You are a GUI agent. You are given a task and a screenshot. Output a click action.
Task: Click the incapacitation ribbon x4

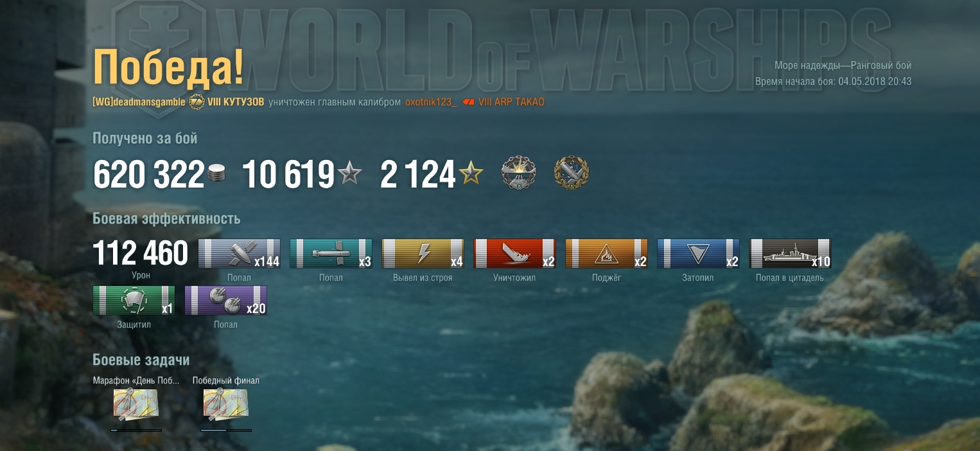coord(423,254)
